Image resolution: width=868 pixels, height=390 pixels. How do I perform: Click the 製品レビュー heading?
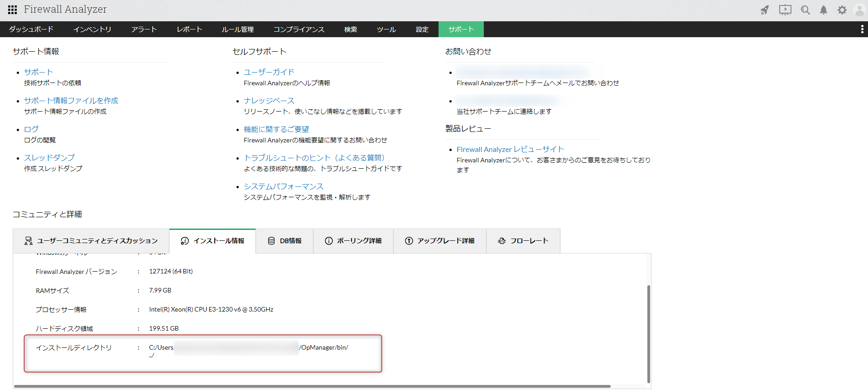468,129
